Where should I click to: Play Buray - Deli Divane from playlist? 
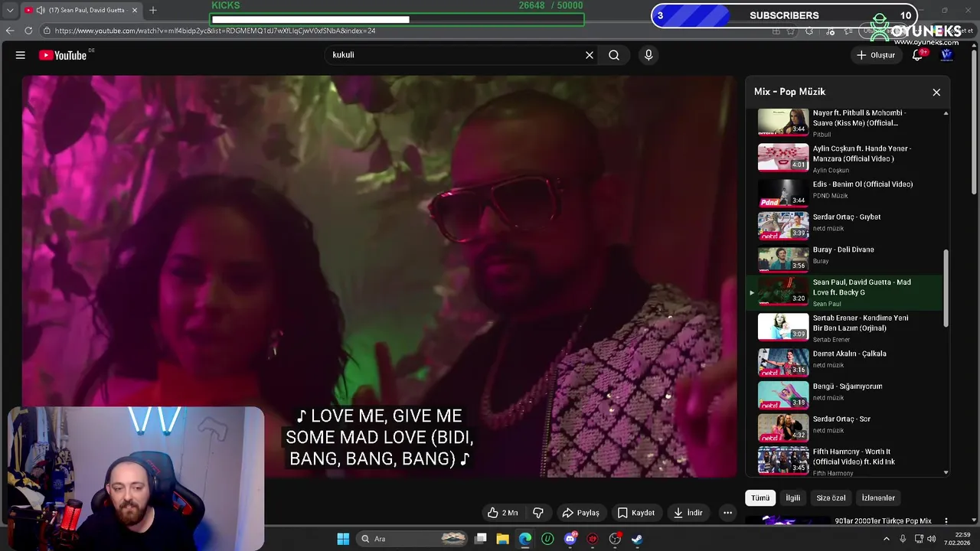point(844,257)
